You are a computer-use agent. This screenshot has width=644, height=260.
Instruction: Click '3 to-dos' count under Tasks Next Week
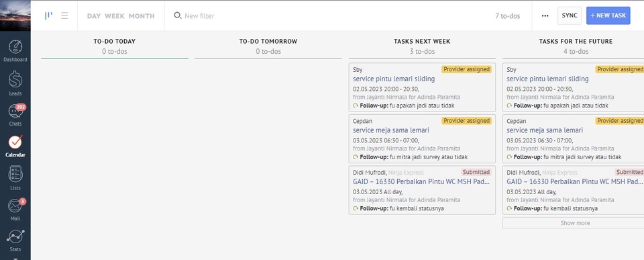[x=422, y=52]
